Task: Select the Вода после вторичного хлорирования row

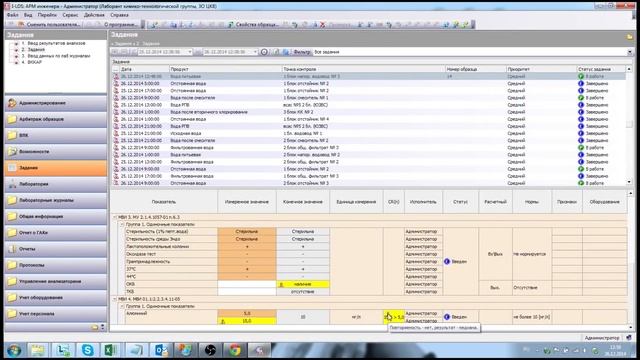Action: click(369, 112)
